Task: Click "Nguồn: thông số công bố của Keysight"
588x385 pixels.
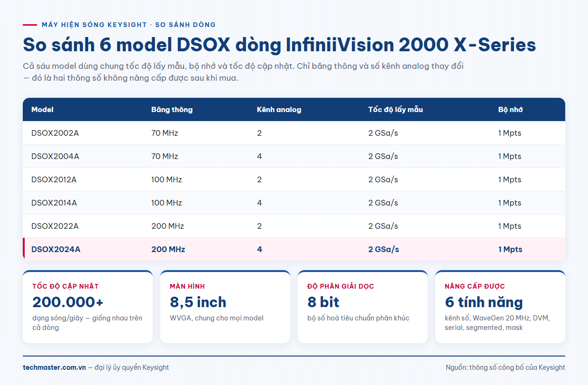Action: point(505,367)
